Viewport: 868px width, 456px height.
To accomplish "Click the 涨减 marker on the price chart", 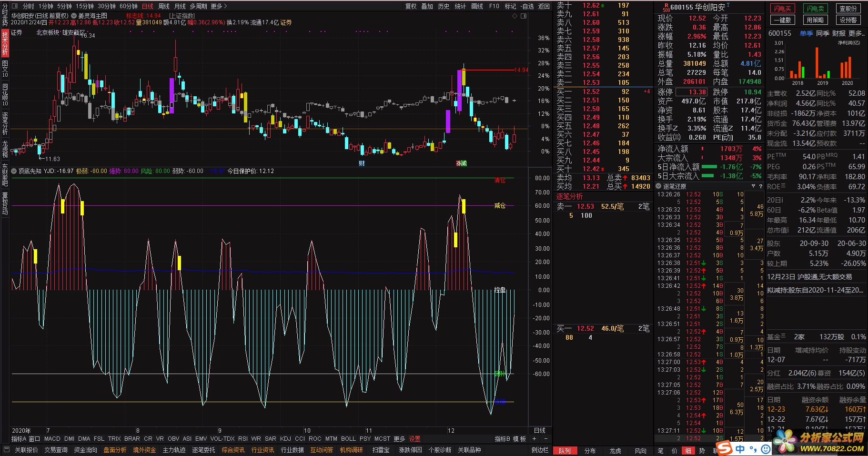I will pos(461,163).
